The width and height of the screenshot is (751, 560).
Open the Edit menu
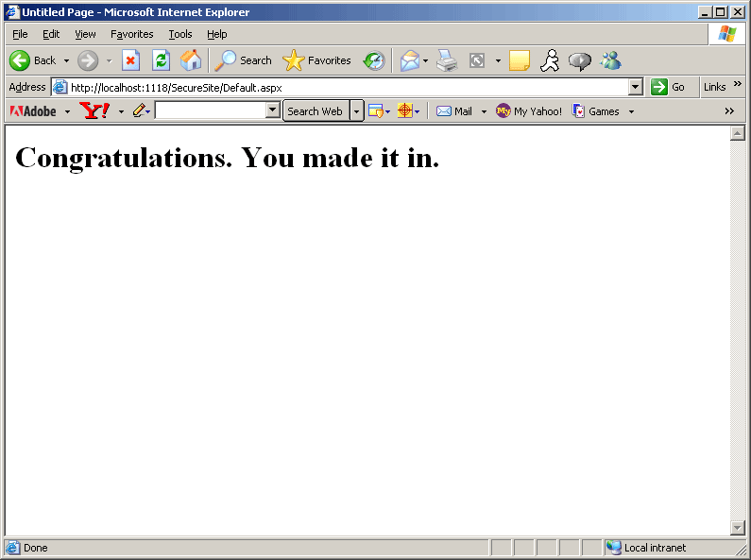click(51, 34)
